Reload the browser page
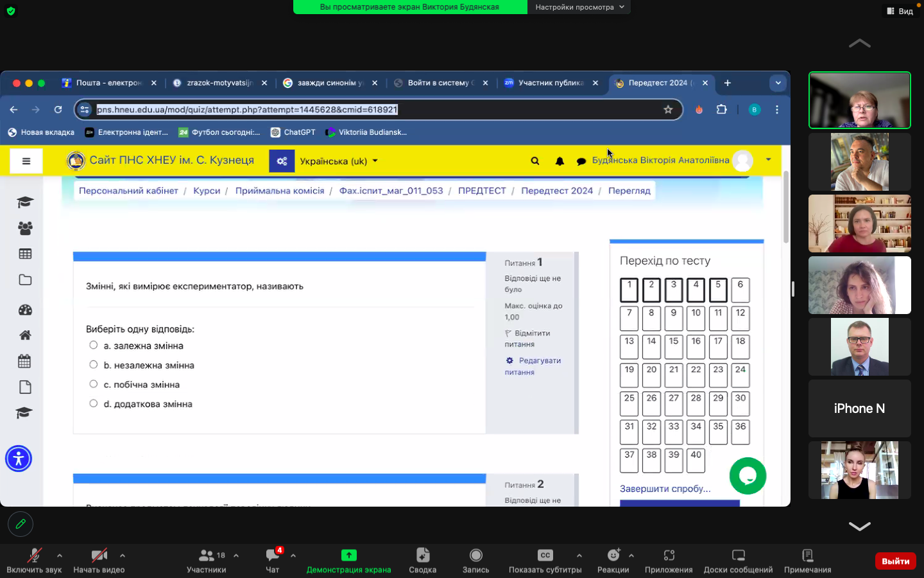This screenshot has width=924, height=578. 58,110
